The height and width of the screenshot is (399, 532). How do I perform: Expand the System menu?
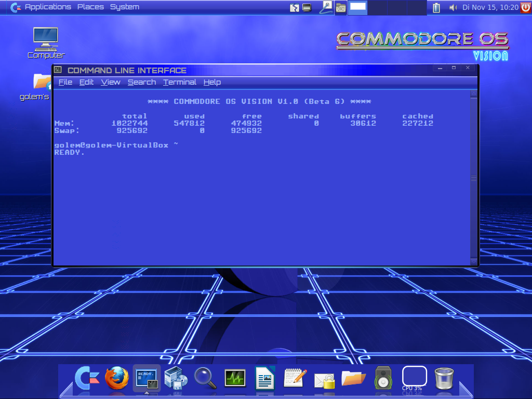coord(125,7)
